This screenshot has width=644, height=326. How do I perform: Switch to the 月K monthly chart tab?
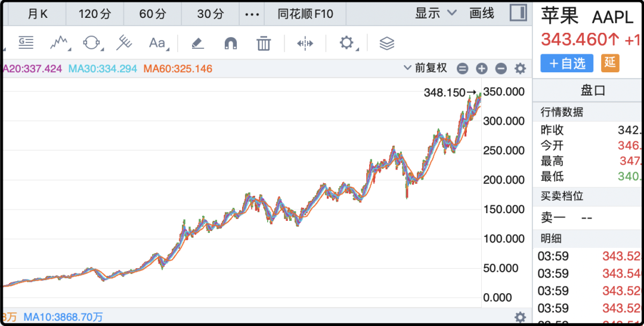click(x=38, y=14)
